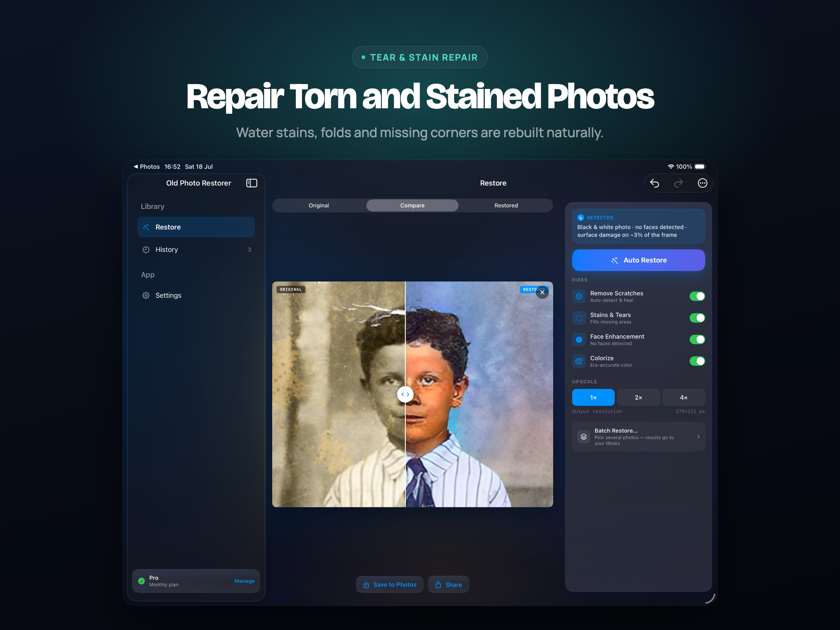This screenshot has width=840, height=630.
Task: Toggle the sidebar panel icon
Action: [x=252, y=183]
